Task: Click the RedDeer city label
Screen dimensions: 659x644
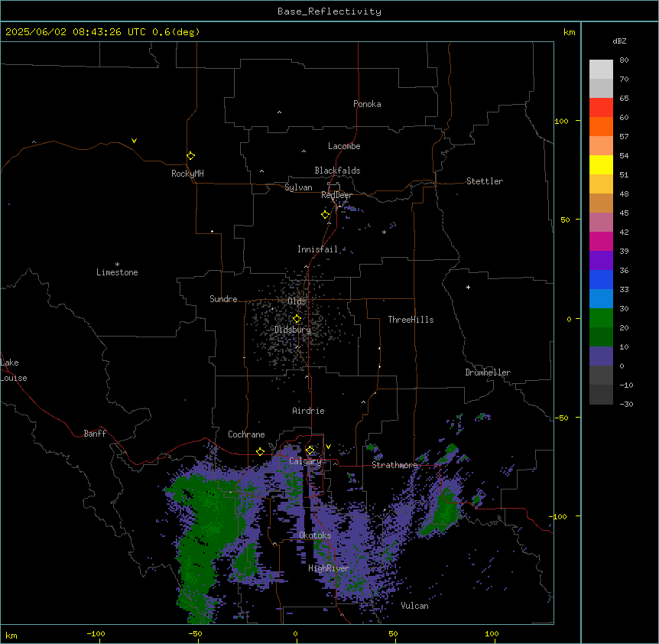Action: (x=336, y=195)
